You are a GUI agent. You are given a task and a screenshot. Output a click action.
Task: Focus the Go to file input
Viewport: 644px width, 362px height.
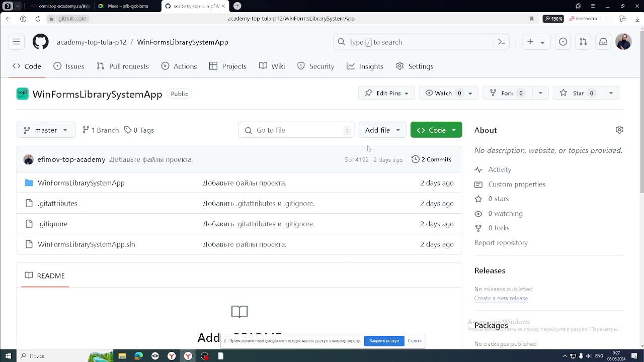pyautogui.click(x=296, y=130)
